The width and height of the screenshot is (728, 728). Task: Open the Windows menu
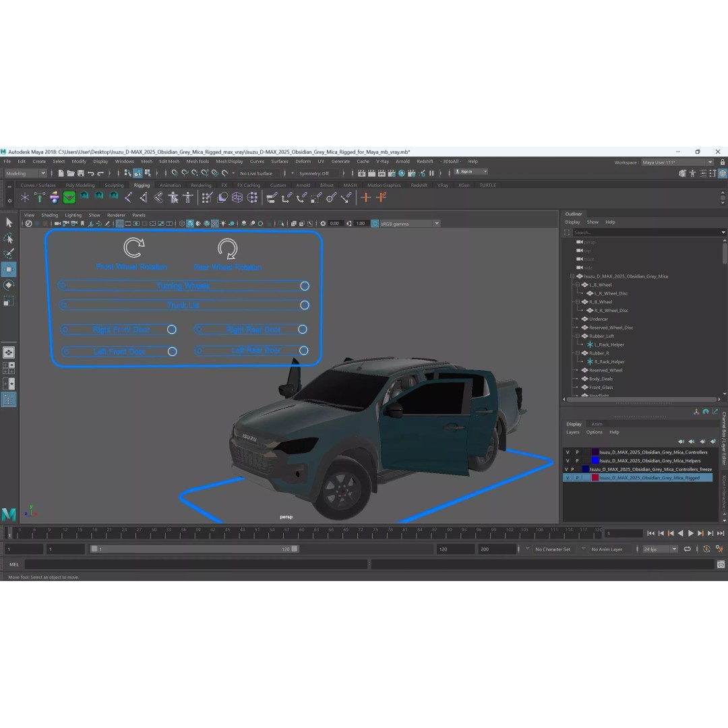point(124,162)
